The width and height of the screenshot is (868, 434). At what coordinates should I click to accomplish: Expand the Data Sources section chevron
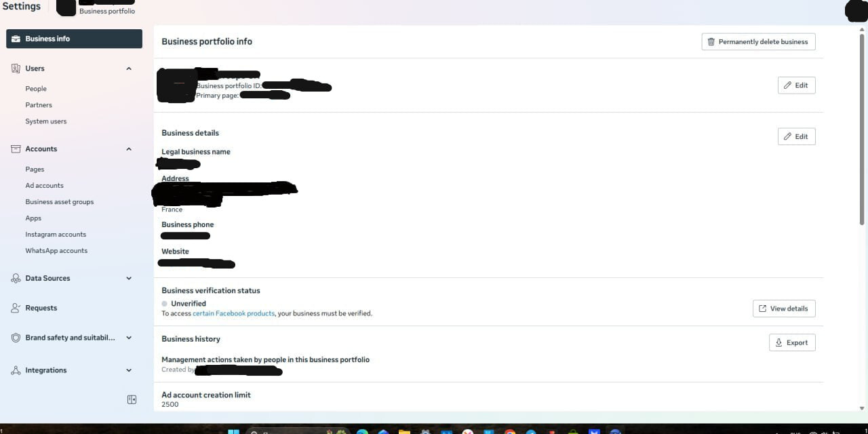pyautogui.click(x=129, y=278)
